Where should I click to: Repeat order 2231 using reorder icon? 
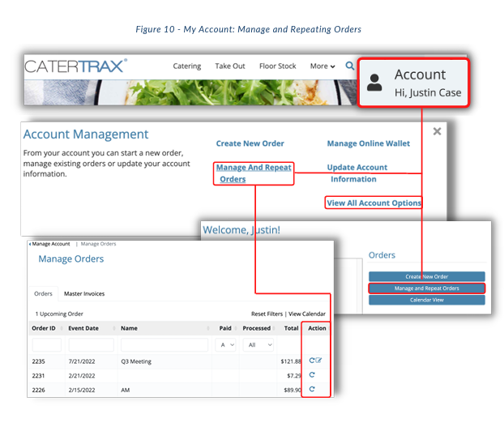pos(312,374)
